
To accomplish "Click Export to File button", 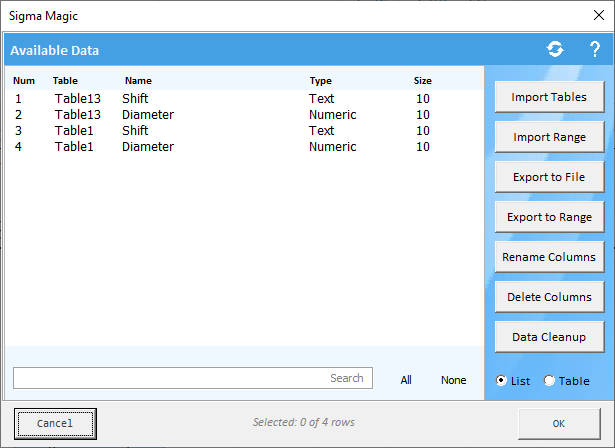I will [549, 177].
